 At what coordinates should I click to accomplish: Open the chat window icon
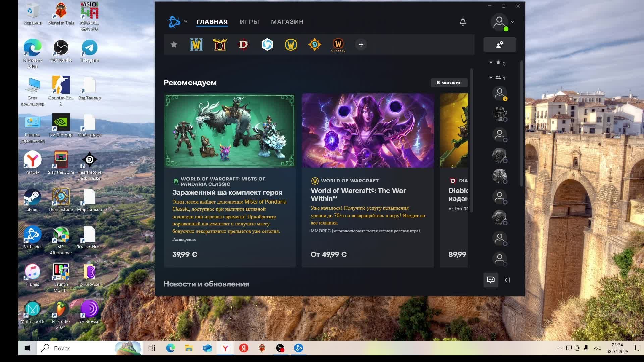tap(491, 280)
